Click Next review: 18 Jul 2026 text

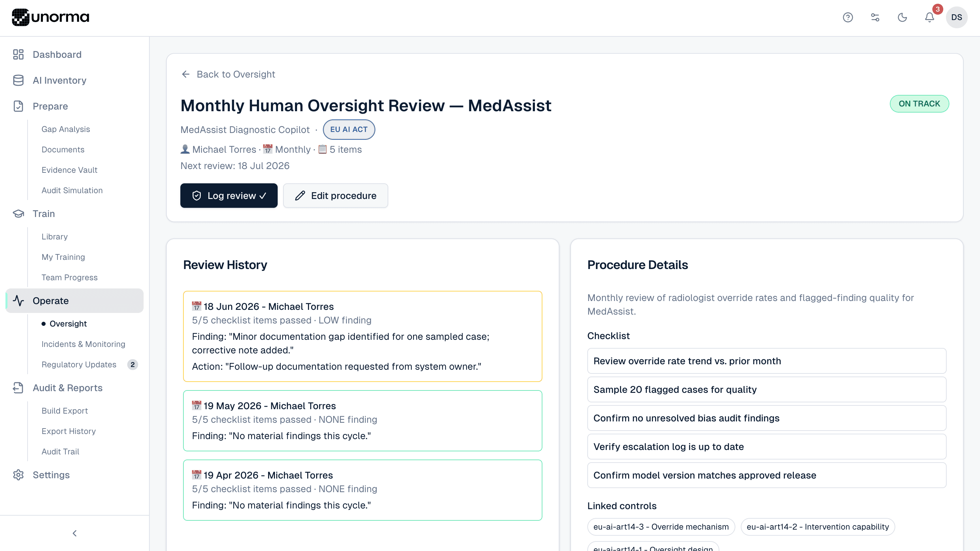coord(235,166)
